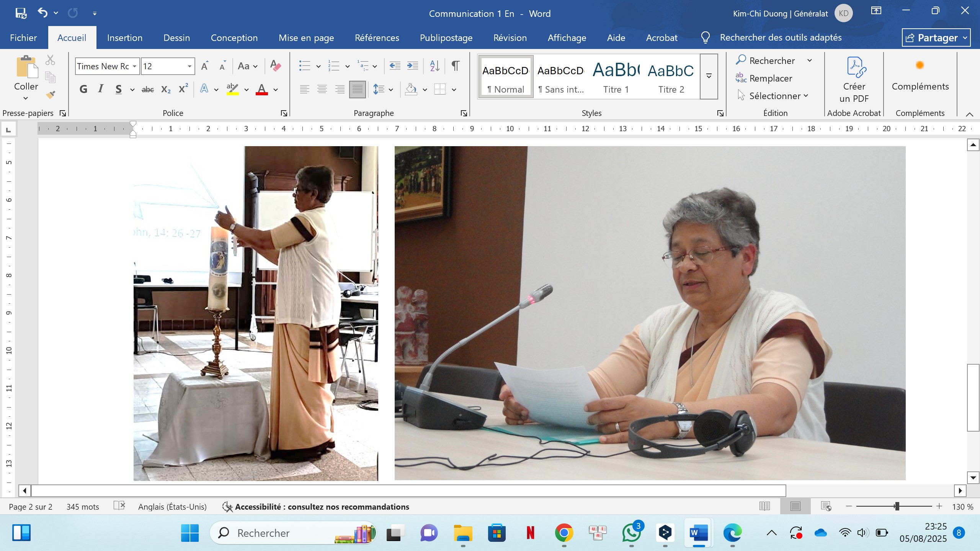Viewport: 980px width, 551px height.
Task: Open the font name dropdown
Action: 134,66
